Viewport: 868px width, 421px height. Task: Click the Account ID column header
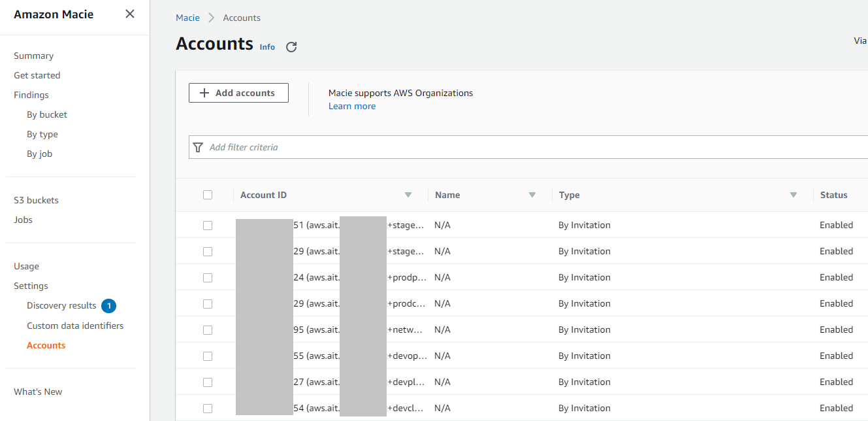click(264, 195)
